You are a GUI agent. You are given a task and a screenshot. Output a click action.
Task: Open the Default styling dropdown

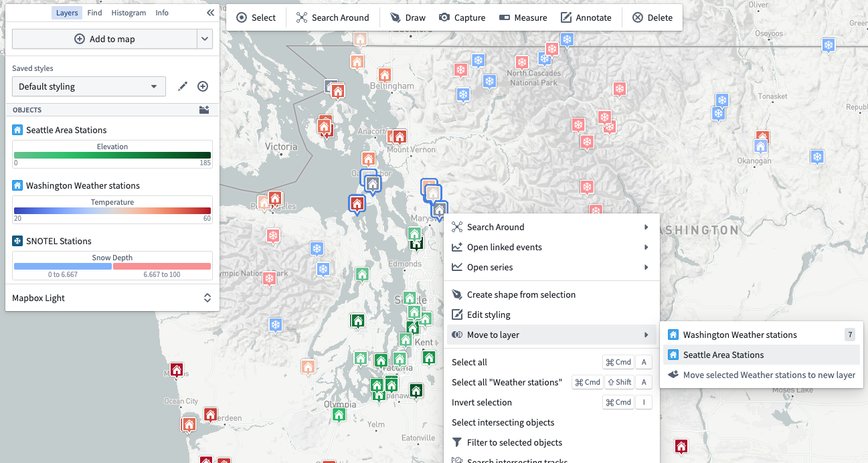point(88,86)
